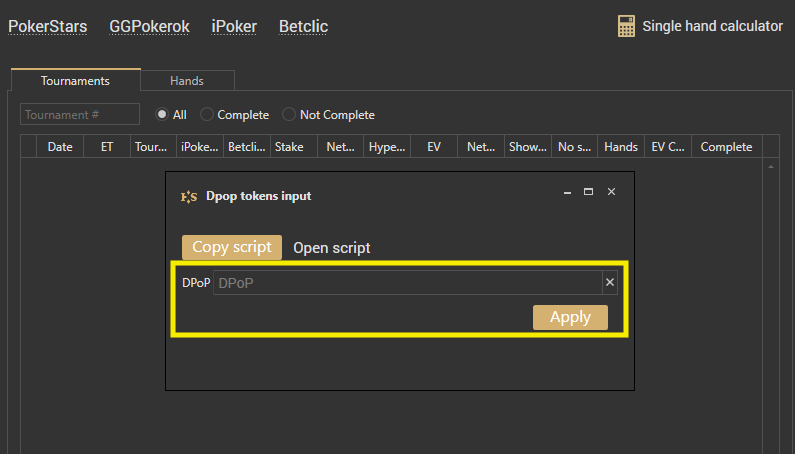
Task: Open the Tournaments tab
Action: [76, 81]
